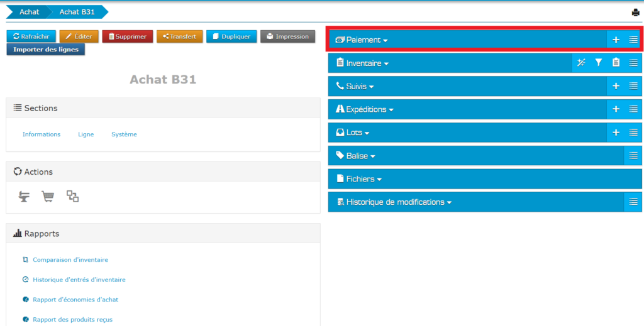This screenshot has width=644, height=326.
Task: Jump to the Ligne section
Action: click(x=86, y=134)
